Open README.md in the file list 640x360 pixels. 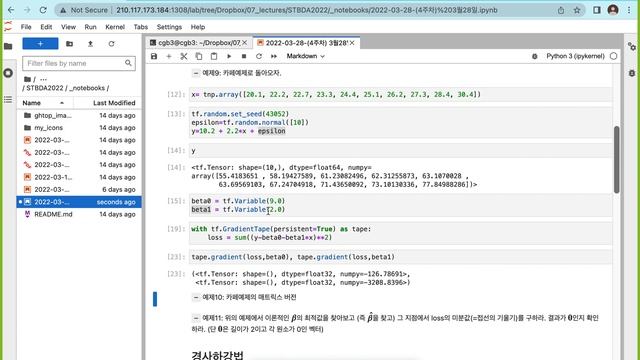click(x=79, y=214)
